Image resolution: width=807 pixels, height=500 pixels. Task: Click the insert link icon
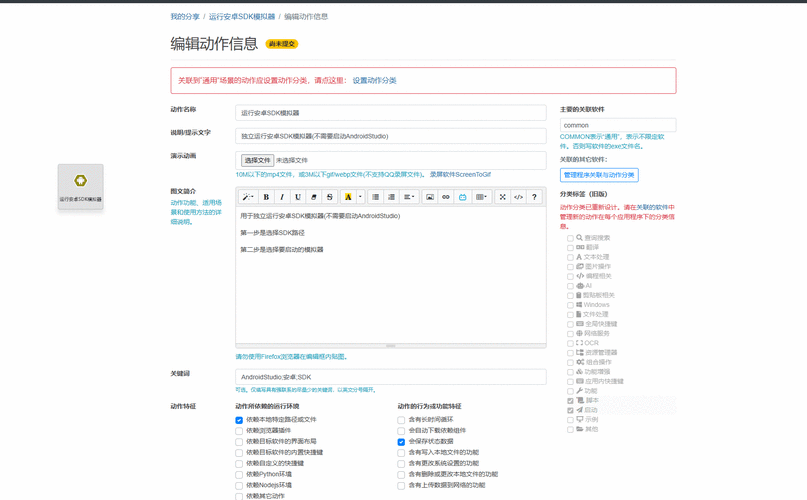(446, 197)
